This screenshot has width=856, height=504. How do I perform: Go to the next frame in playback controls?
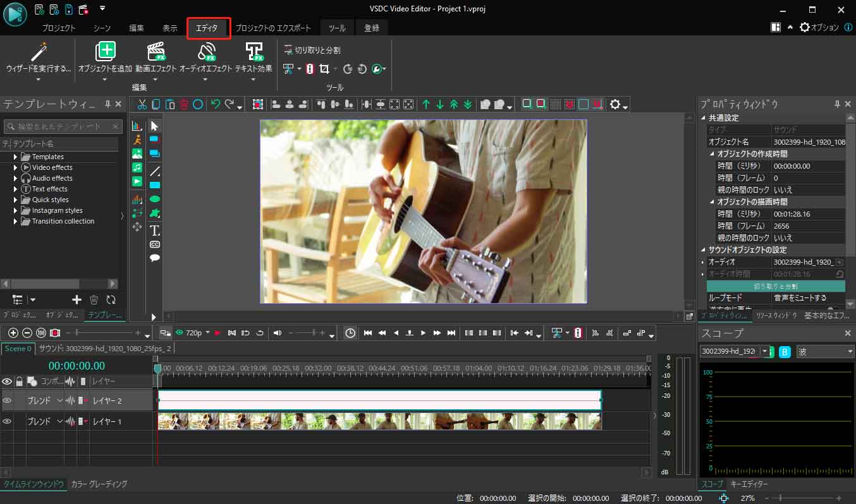click(424, 333)
